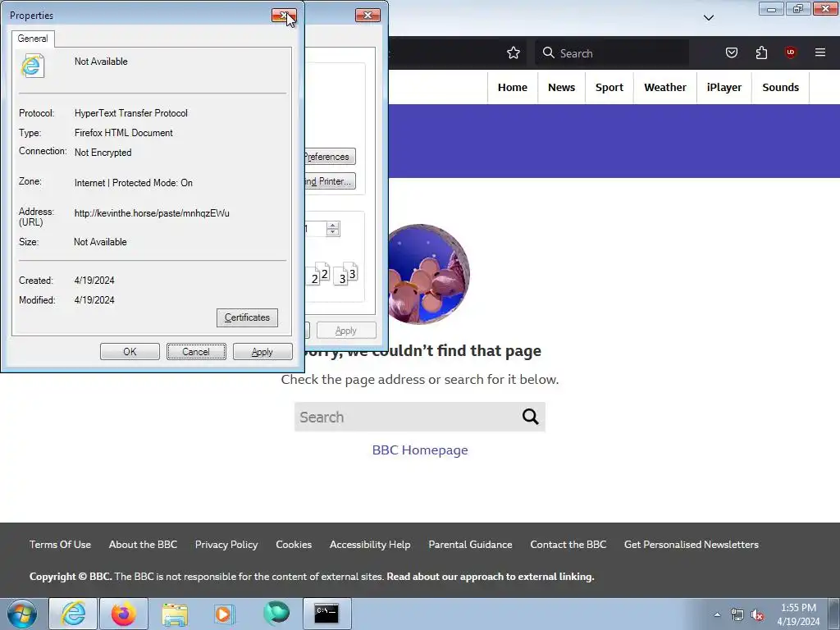
Task: Open About the BBC footer link
Action: [143, 545]
